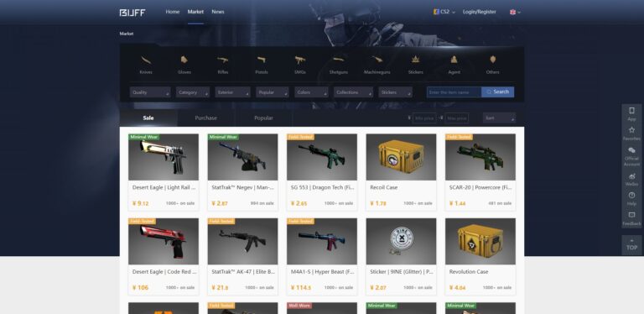
Task: Switch to the Purchase tab
Action: coord(205,118)
